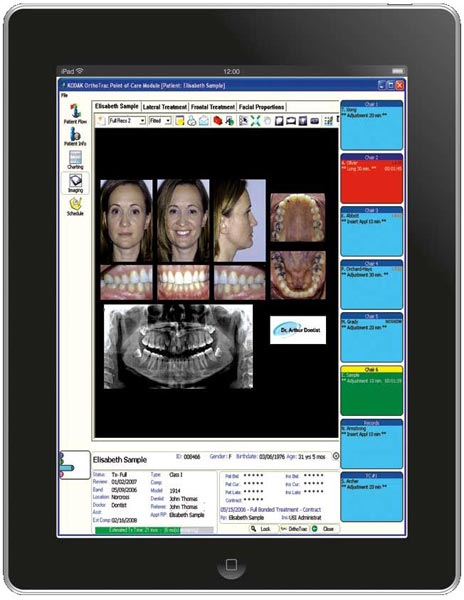
Task: Click the red icon in the imaging toolbar
Action: pos(217,121)
